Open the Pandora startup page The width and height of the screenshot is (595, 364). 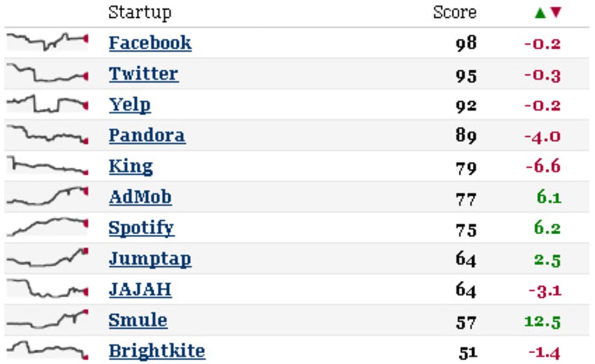tap(147, 135)
